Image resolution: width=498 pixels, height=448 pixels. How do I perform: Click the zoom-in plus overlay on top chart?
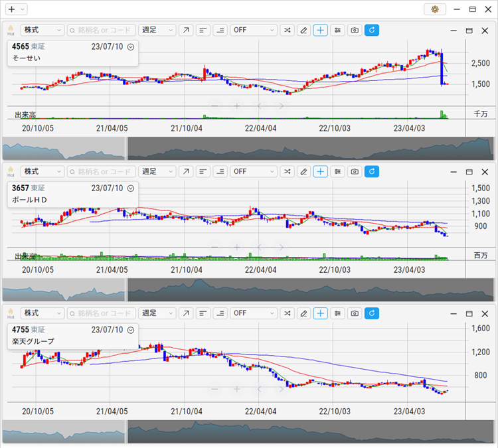[x=236, y=106]
